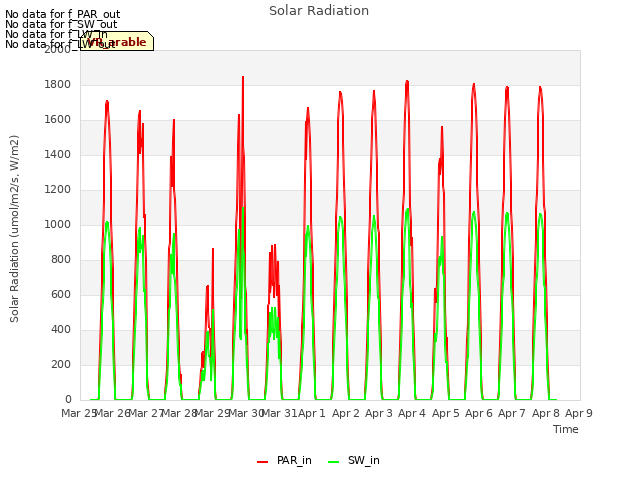Image resolution: width=640 pixels, height=480 pixels.
Task: Click the 200 y-axis tick label
Action: [x=61, y=364]
